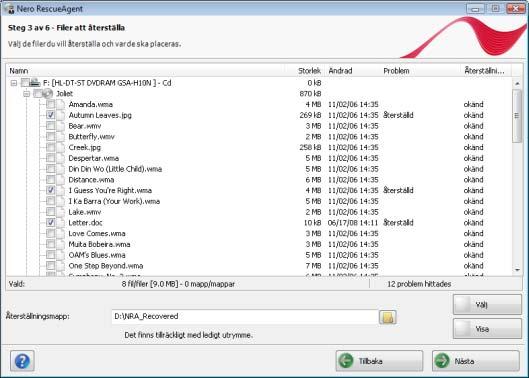
Task: Select the I Ka Barra (Your Work).wma row
Action: point(259,201)
